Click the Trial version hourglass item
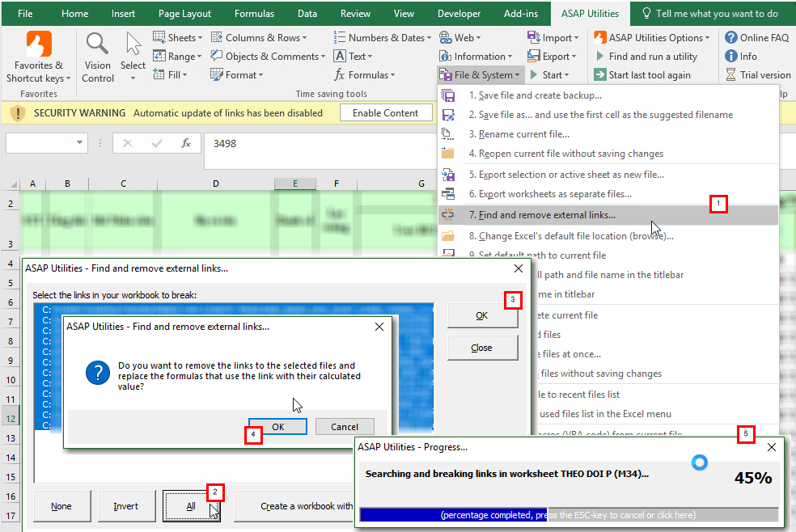This screenshot has width=796, height=532. point(758,75)
